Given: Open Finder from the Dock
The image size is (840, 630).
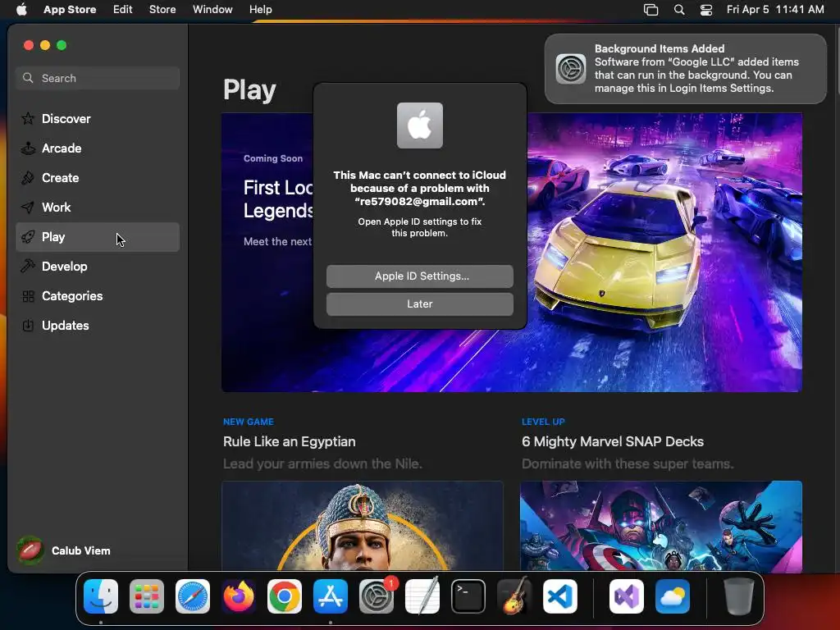Looking at the screenshot, I should click(x=101, y=596).
